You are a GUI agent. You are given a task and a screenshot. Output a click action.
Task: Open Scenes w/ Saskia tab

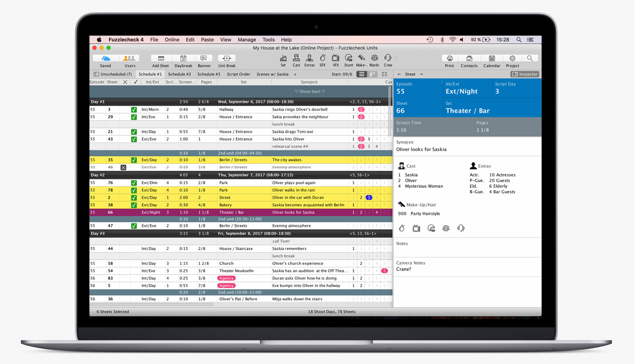click(x=273, y=74)
